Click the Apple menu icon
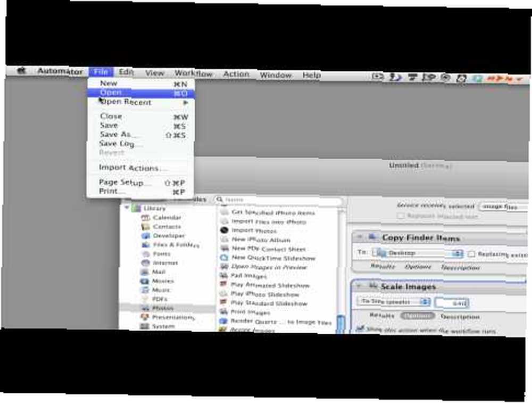 (x=21, y=71)
